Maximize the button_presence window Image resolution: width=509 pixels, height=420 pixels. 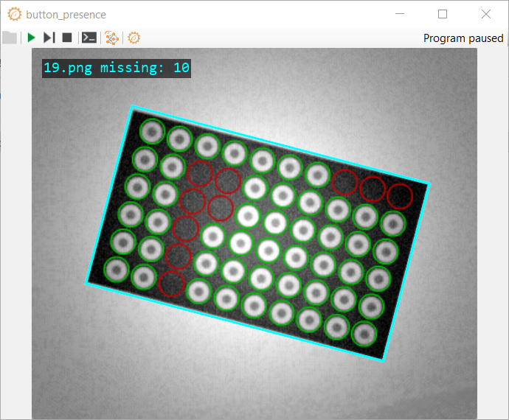(x=443, y=14)
